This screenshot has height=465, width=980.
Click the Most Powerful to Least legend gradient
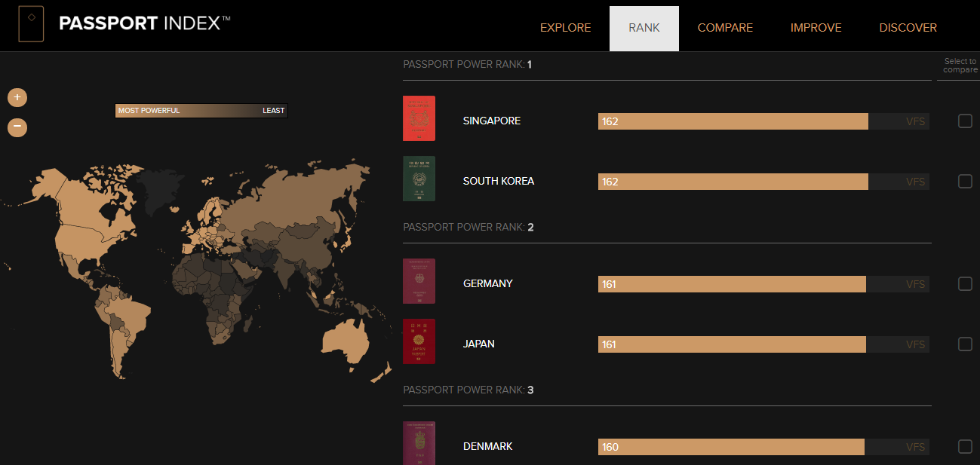pyautogui.click(x=201, y=111)
